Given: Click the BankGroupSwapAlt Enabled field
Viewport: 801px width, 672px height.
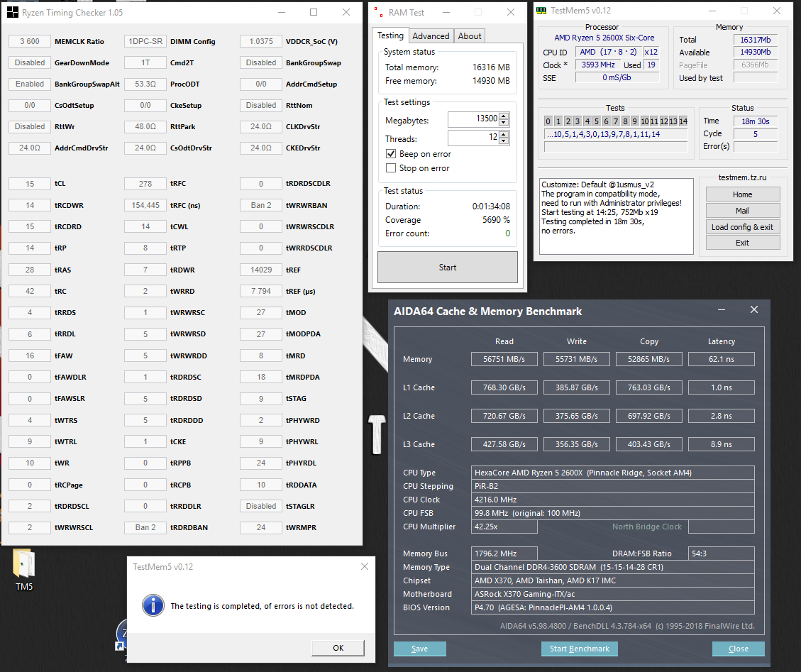Looking at the screenshot, I should pyautogui.click(x=30, y=84).
